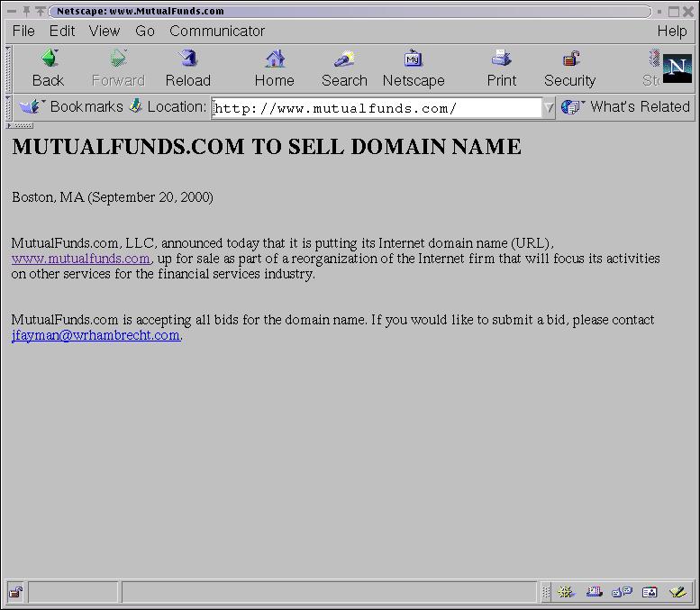Go to the Home page icon

[275, 68]
